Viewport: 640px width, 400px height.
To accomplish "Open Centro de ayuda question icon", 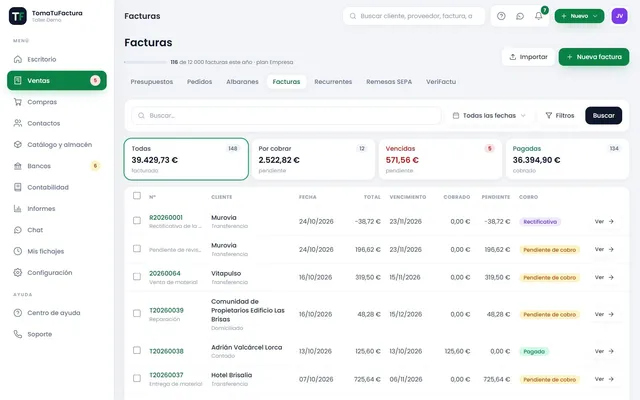I will point(18,313).
